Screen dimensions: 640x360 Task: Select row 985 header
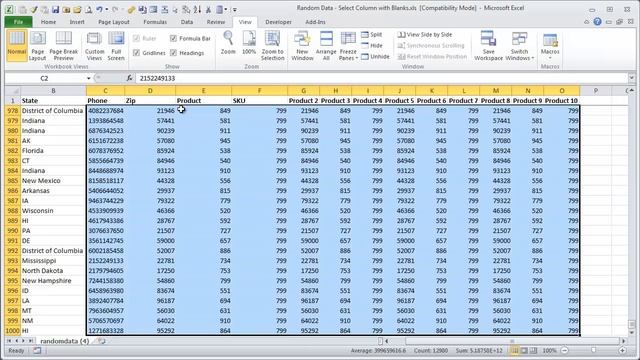point(13,180)
